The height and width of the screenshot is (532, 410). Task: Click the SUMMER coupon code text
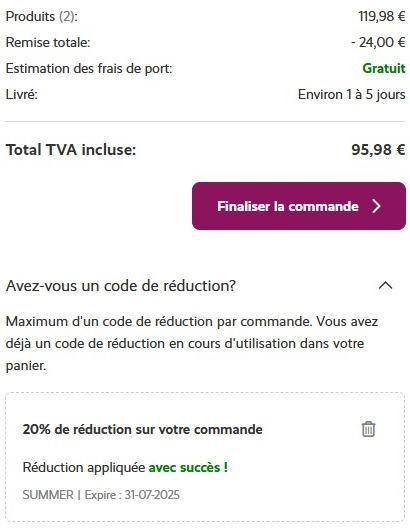(48, 495)
